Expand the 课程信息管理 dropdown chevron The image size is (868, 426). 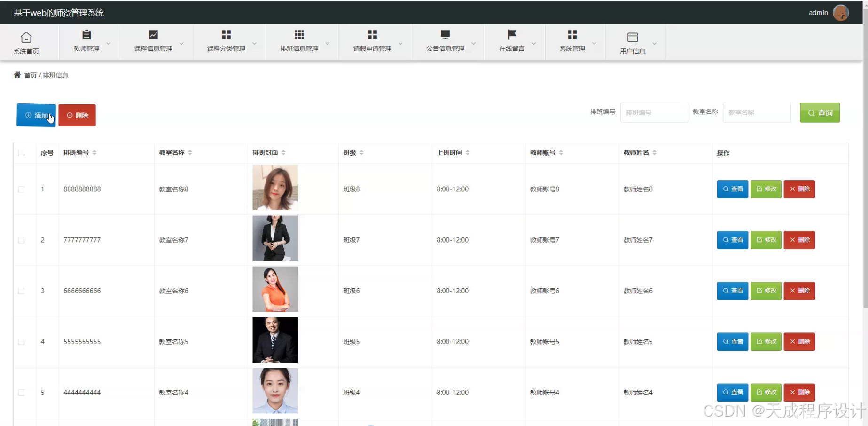[181, 43]
